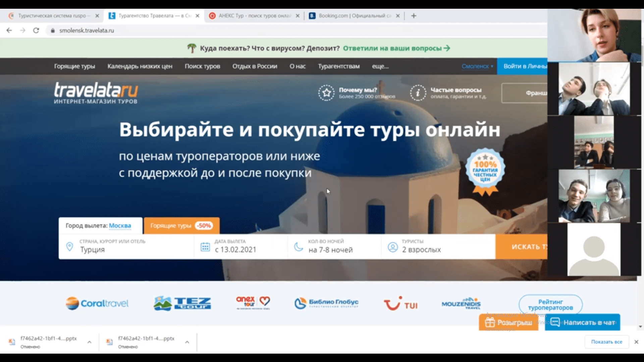The width and height of the screenshot is (644, 362).
Task: Click the TEZ Tour operator logo
Action: pos(182,304)
